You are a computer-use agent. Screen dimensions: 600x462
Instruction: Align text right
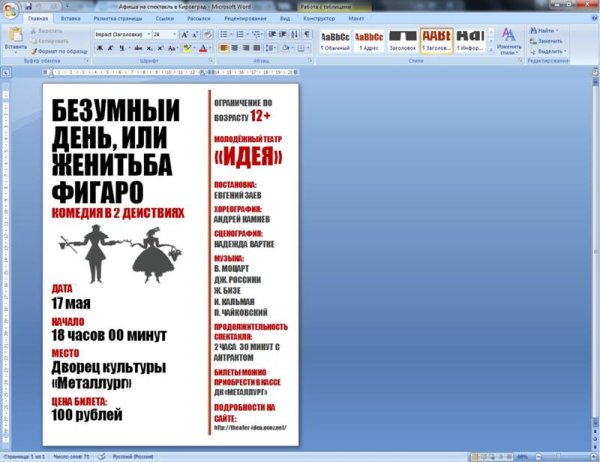(246, 48)
